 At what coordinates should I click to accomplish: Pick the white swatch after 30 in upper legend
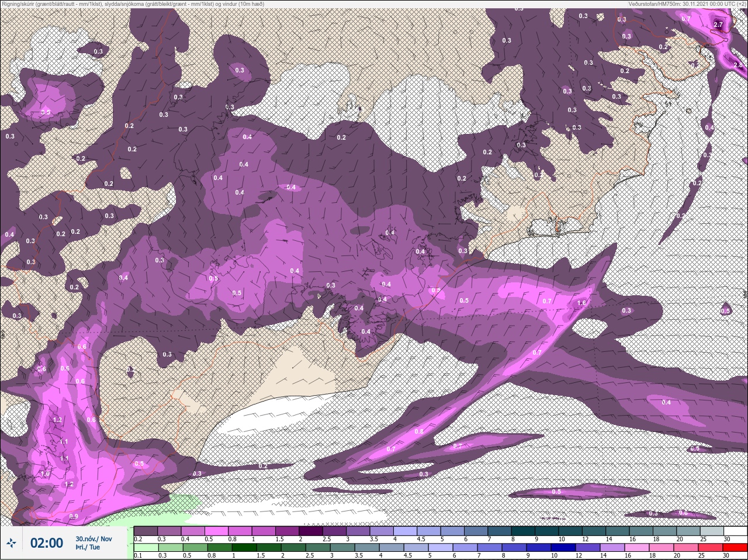point(735,531)
